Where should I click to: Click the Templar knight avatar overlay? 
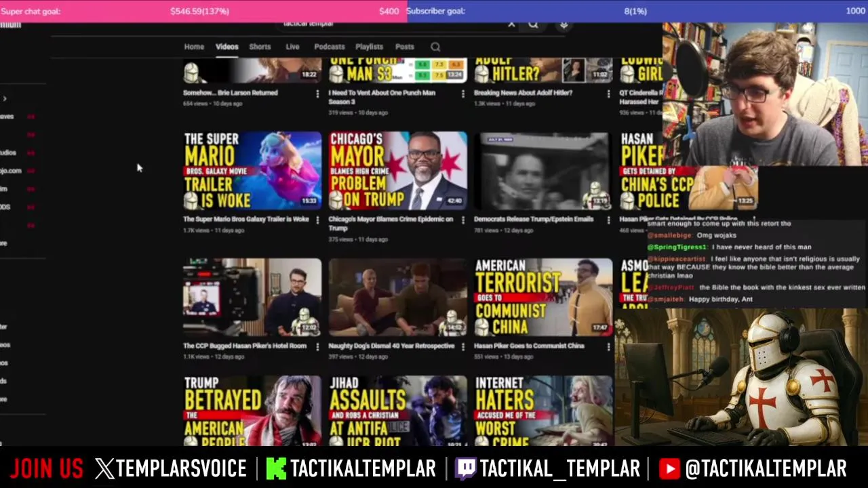pyautogui.click(x=741, y=378)
